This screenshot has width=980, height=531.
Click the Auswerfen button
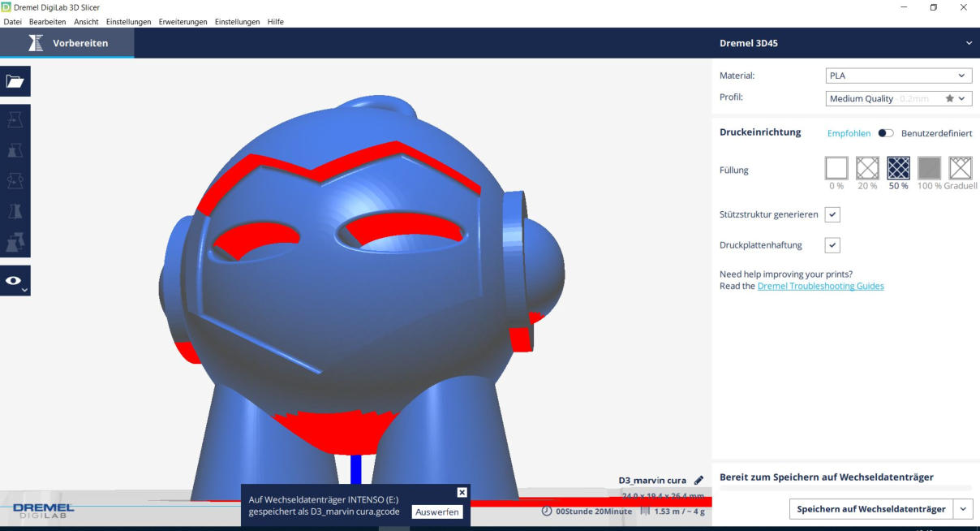click(x=438, y=512)
